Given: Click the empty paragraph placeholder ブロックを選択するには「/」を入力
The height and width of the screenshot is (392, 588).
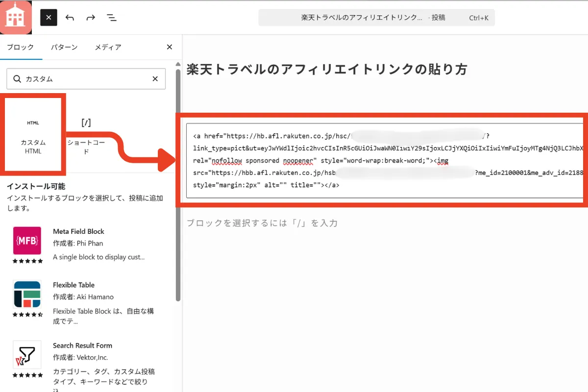Looking at the screenshot, I should tap(262, 223).
